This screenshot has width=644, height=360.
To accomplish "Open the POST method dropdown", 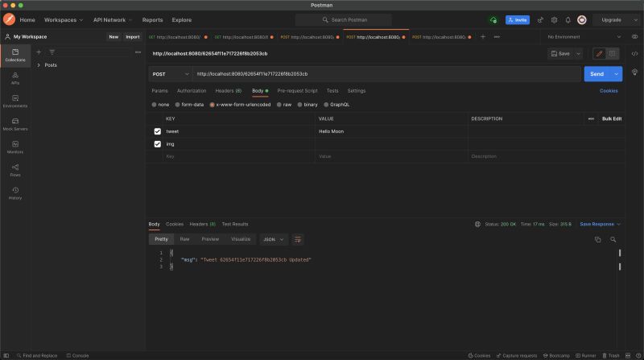I will [170, 74].
